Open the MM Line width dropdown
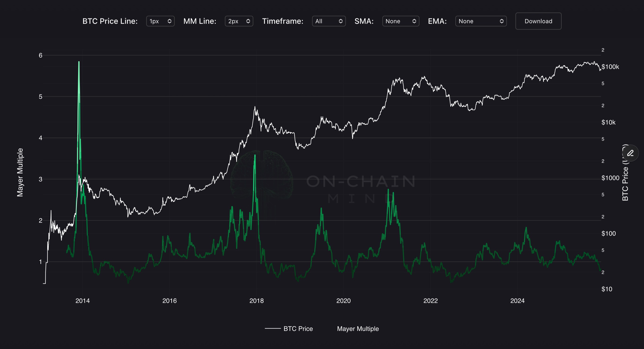The height and width of the screenshot is (349, 644). point(239,21)
